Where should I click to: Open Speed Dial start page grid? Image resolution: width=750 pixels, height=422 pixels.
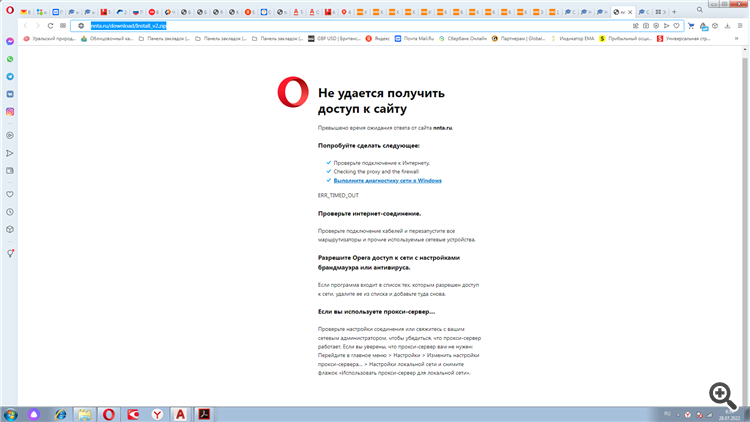pos(63,26)
